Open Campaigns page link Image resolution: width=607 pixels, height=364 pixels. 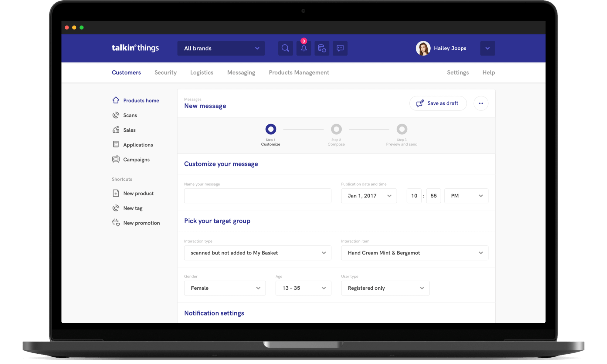tap(136, 160)
